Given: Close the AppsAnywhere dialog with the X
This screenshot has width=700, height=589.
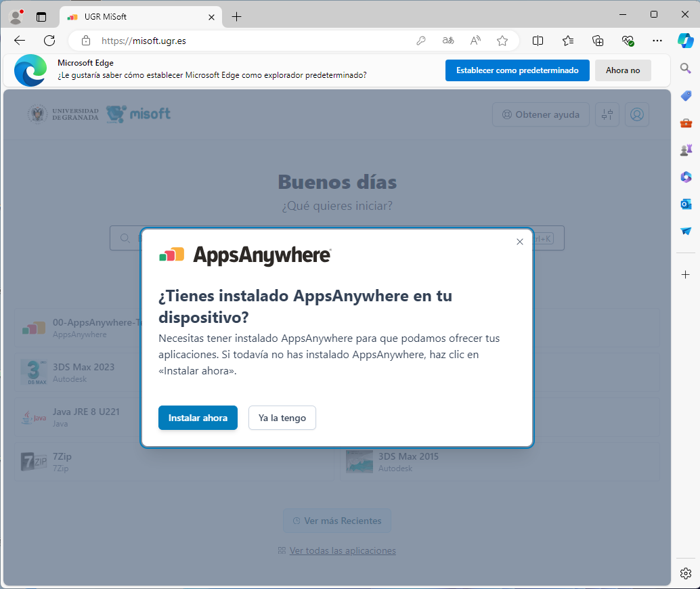Looking at the screenshot, I should pyautogui.click(x=520, y=242).
